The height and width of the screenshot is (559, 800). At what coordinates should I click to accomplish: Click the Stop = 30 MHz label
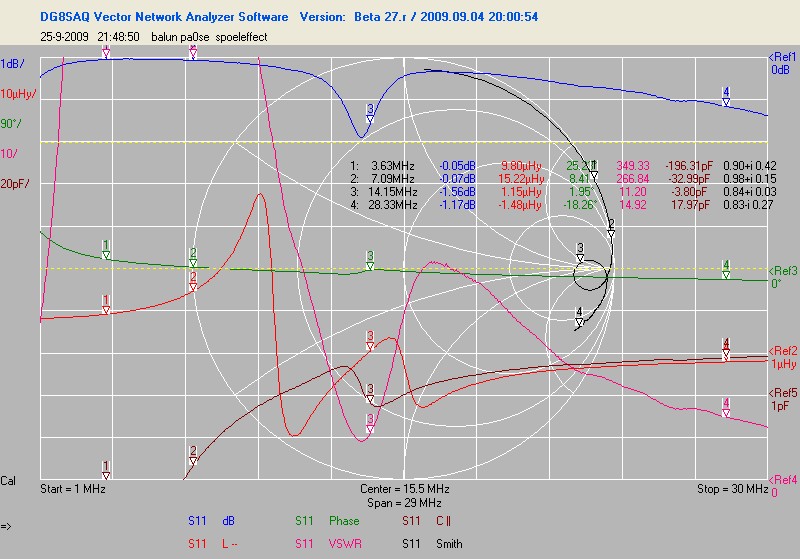coord(732,489)
